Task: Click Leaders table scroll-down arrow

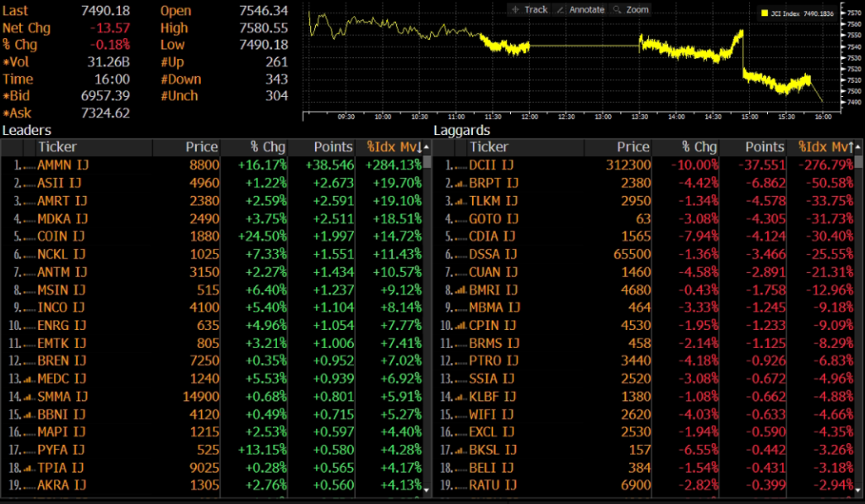Action: point(427,489)
